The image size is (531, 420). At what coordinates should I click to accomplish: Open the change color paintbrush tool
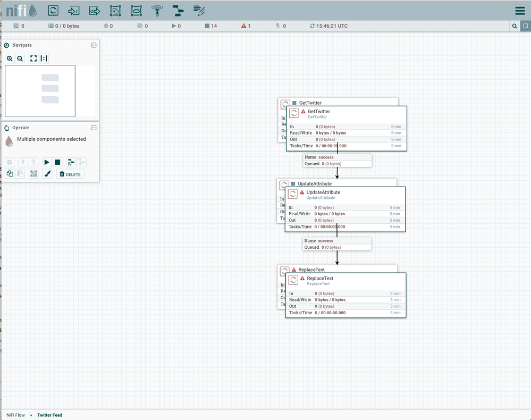[47, 174]
